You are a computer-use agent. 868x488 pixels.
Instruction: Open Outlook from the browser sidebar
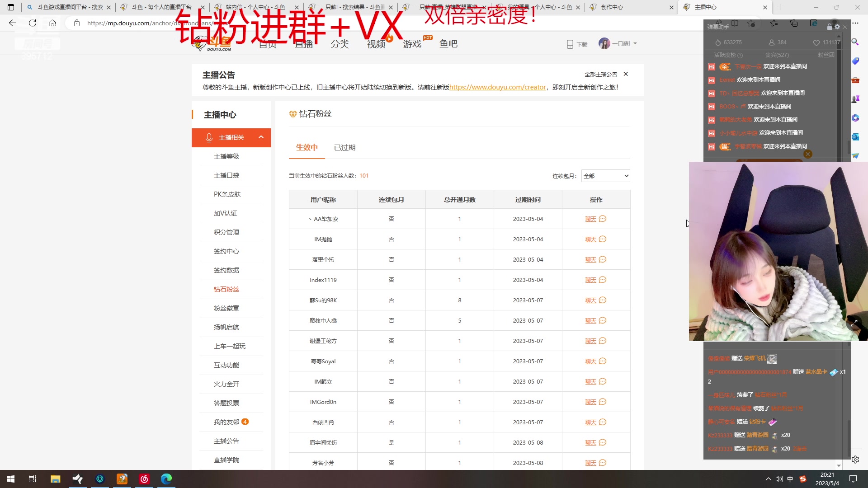[856, 137]
